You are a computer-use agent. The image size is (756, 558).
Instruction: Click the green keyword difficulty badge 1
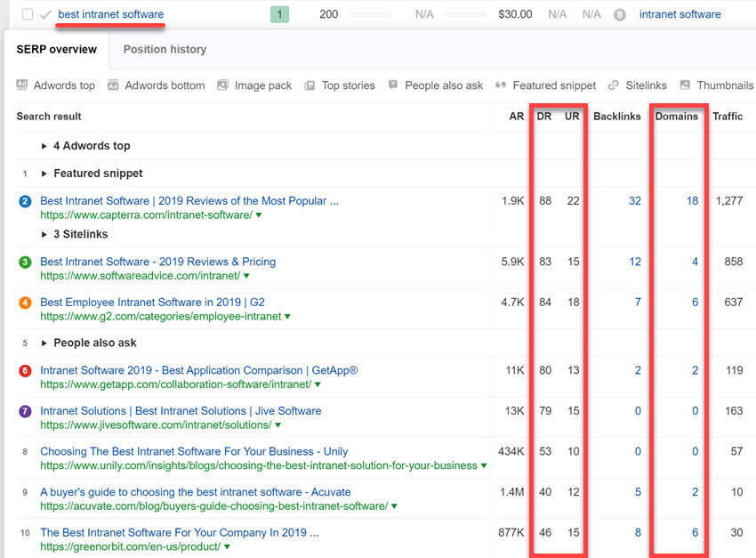279,14
